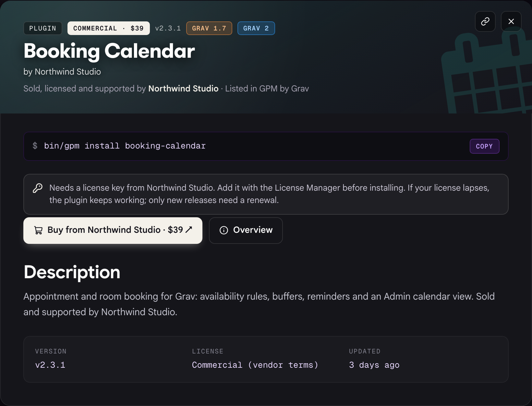Click the COMMERCIAL · $39 badge
532x406 pixels.
(108, 28)
